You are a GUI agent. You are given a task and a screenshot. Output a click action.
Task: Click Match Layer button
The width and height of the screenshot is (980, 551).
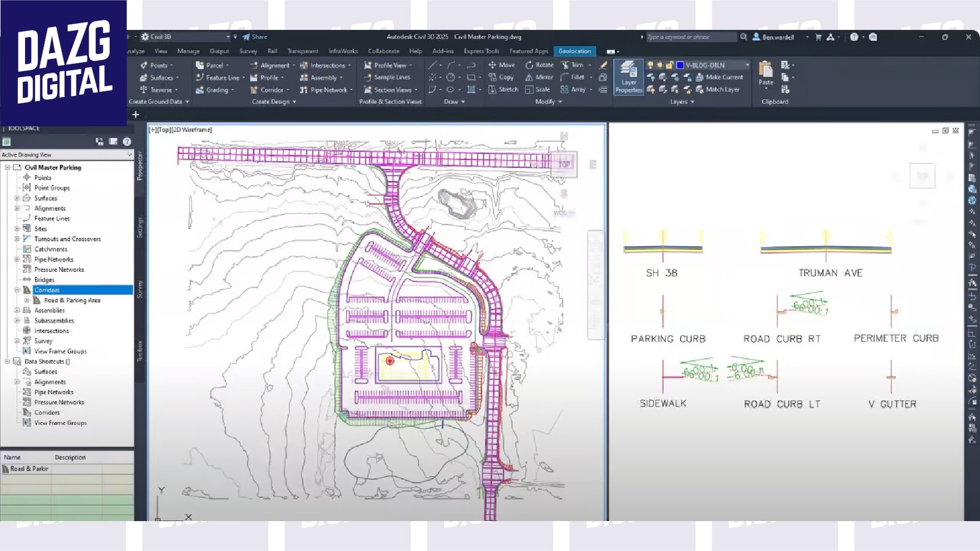point(717,89)
